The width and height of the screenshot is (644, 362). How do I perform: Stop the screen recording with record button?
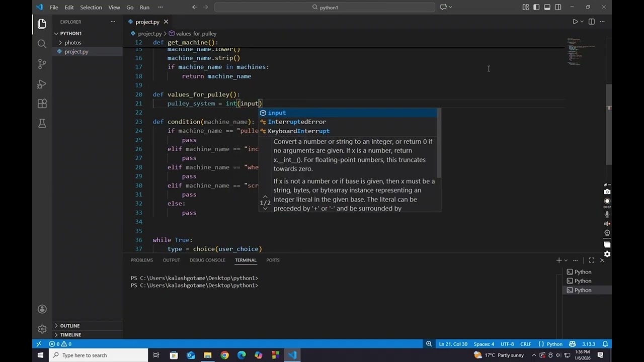click(607, 201)
